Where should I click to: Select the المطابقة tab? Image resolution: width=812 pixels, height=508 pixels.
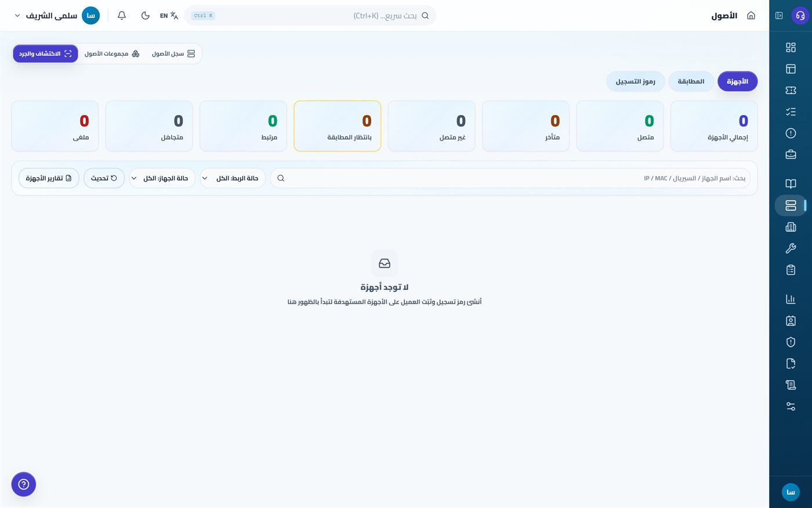pyautogui.click(x=691, y=81)
